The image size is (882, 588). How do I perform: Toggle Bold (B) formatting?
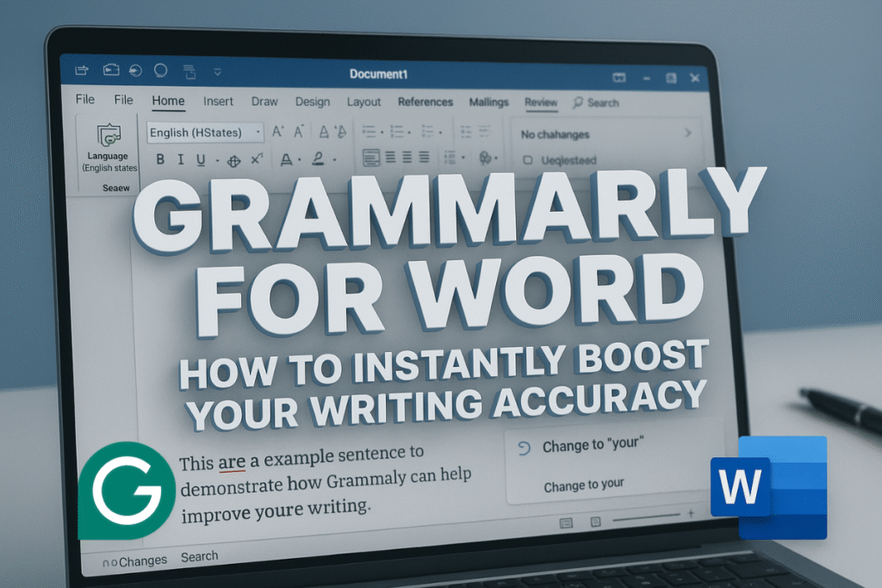tap(160, 159)
